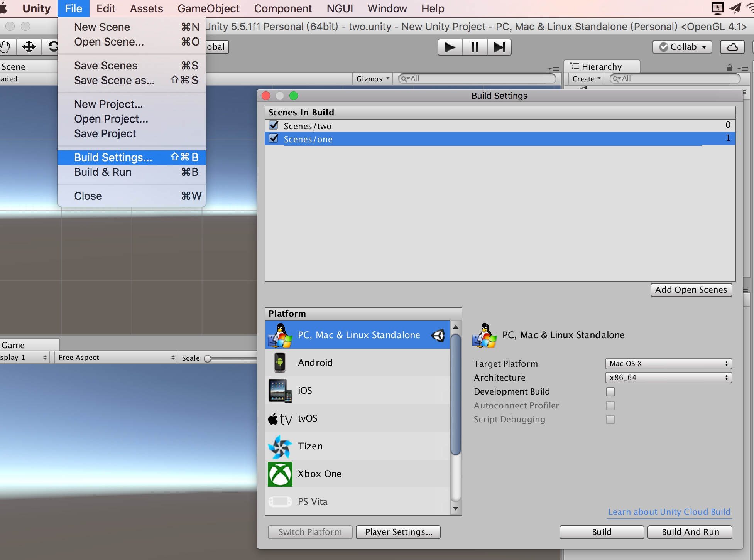Toggle the Script Debugging checkbox

point(610,419)
